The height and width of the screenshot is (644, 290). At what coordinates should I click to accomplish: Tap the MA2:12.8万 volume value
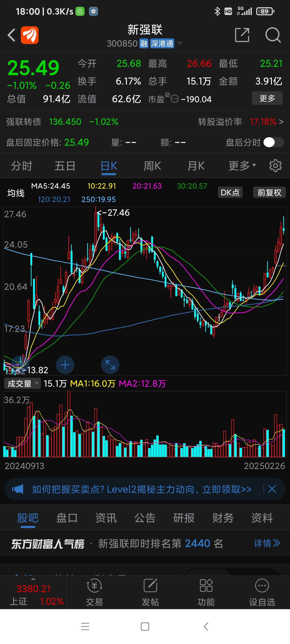pos(142,383)
